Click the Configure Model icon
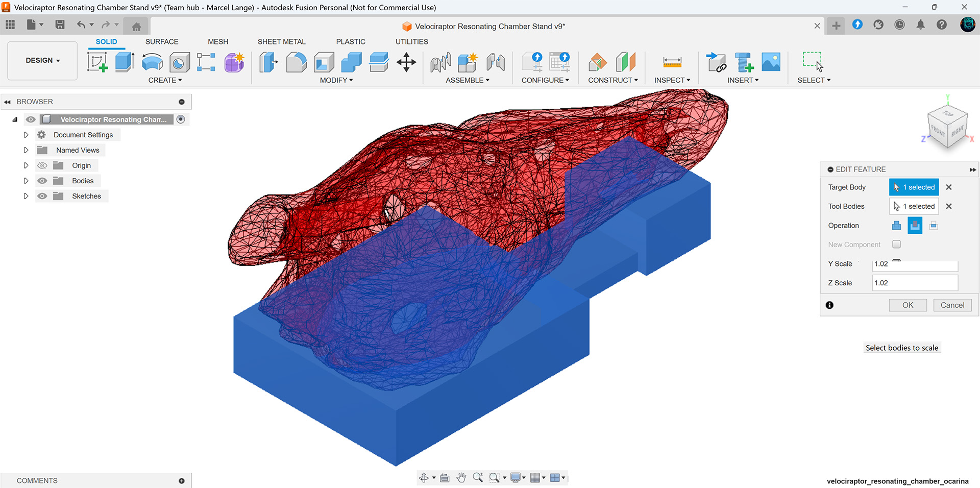 tap(532, 62)
